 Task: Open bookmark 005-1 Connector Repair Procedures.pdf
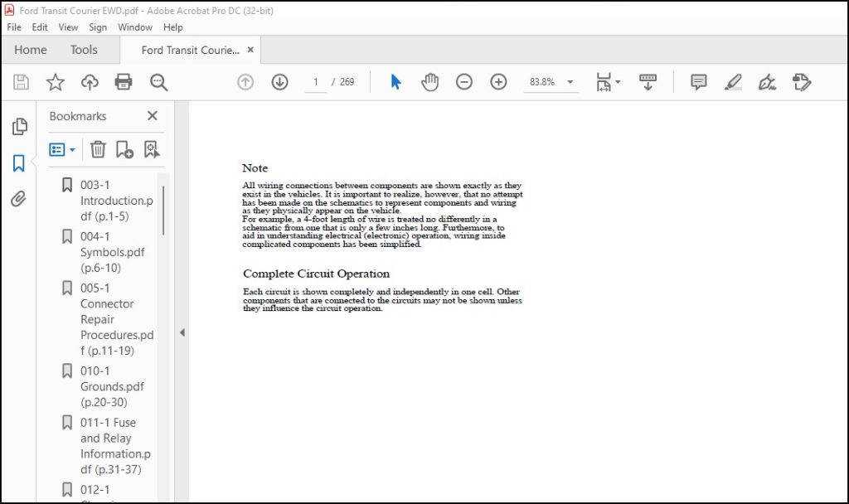coord(117,319)
